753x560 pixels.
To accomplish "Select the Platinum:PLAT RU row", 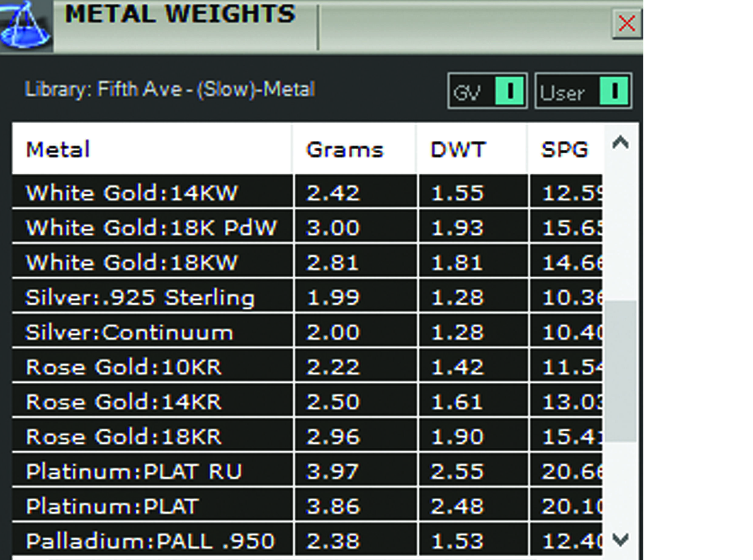I will pyautogui.click(x=134, y=471).
